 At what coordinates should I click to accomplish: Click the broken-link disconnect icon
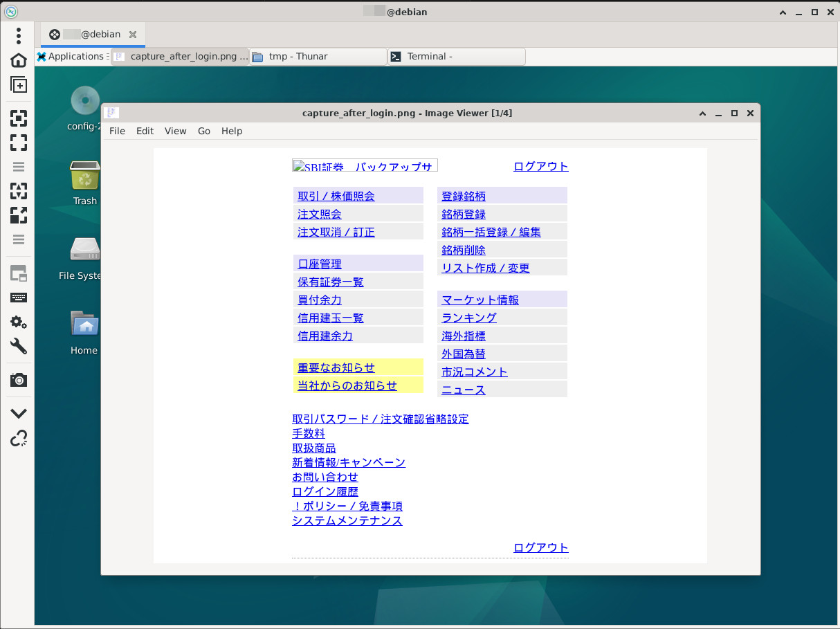pos(19,438)
